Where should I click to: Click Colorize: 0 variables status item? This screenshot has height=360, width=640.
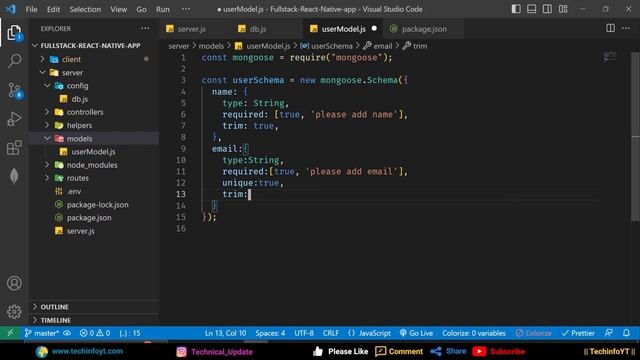(x=474, y=333)
